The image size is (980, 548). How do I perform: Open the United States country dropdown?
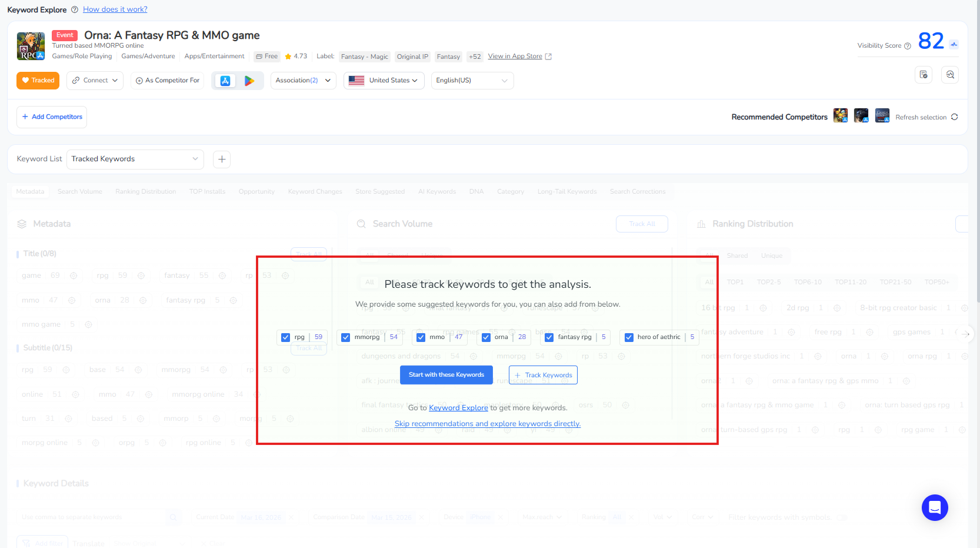[x=384, y=81]
